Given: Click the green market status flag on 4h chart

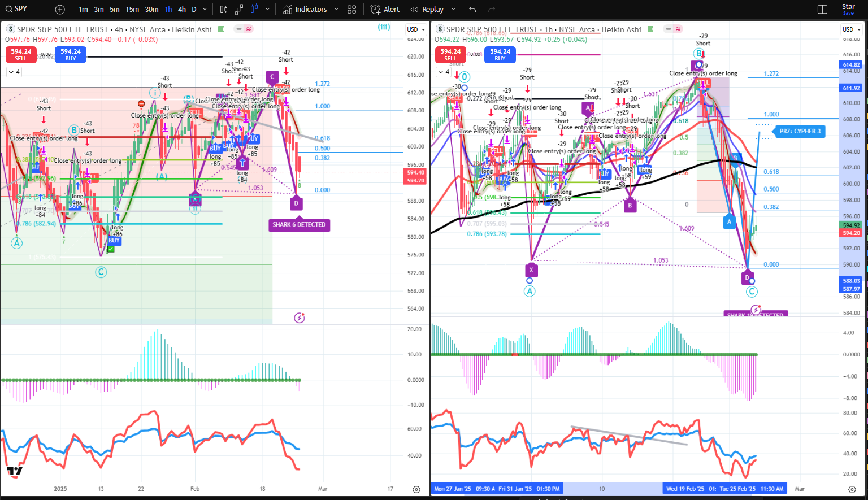Looking at the screenshot, I should pos(221,29).
